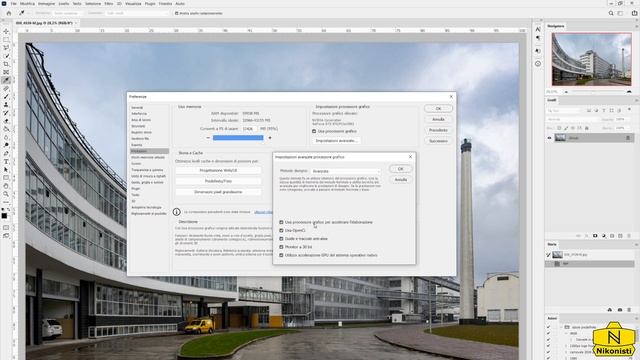The height and width of the screenshot is (360, 640).
Task: Open the layer blend mode dropdown
Action: (572, 119)
